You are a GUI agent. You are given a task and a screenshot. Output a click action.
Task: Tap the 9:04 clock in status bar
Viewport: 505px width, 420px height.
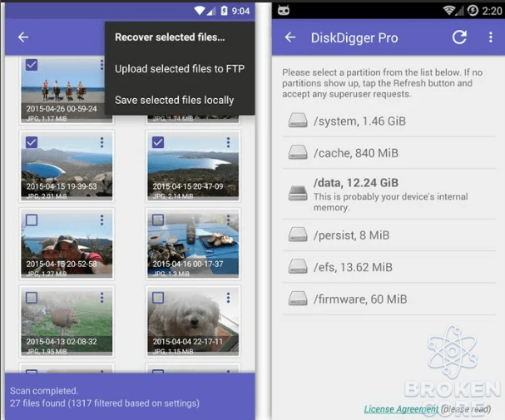[x=240, y=11]
